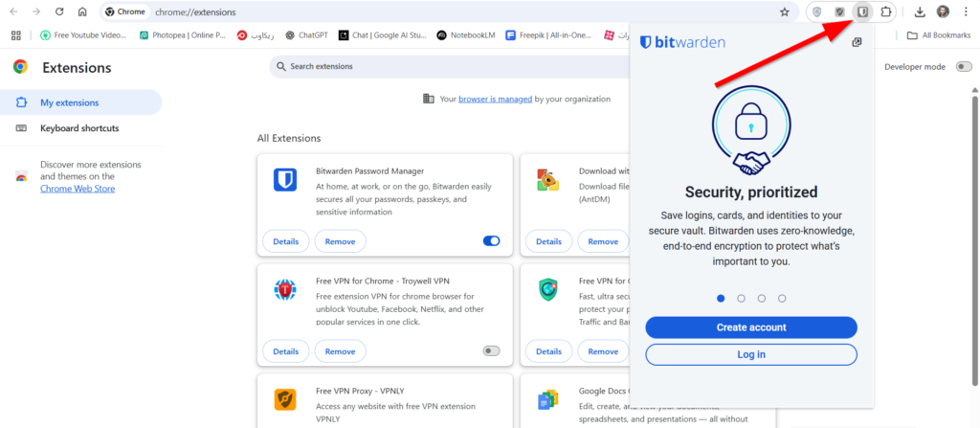Select My extensions in the sidebar
The width and height of the screenshot is (980, 428).
click(80, 102)
